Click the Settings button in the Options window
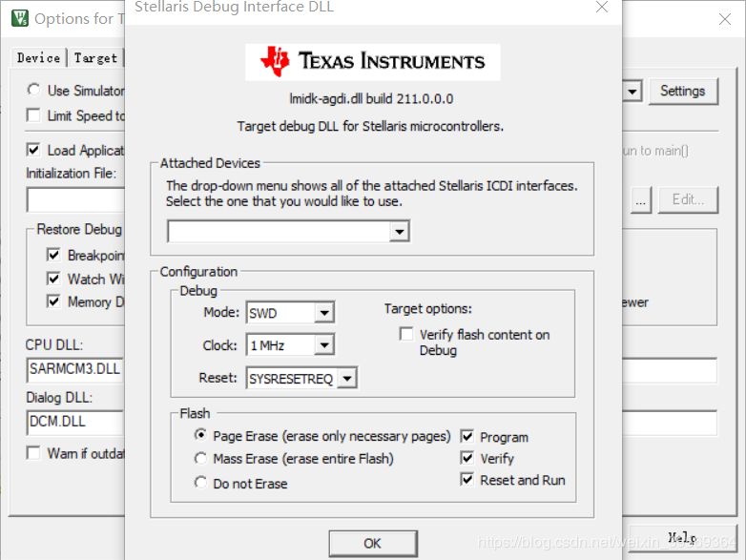This screenshot has width=746, height=560. tap(683, 92)
